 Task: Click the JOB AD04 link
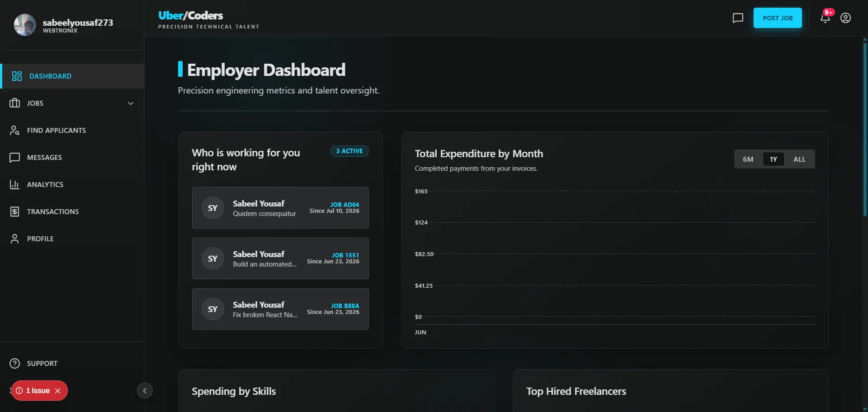(344, 205)
